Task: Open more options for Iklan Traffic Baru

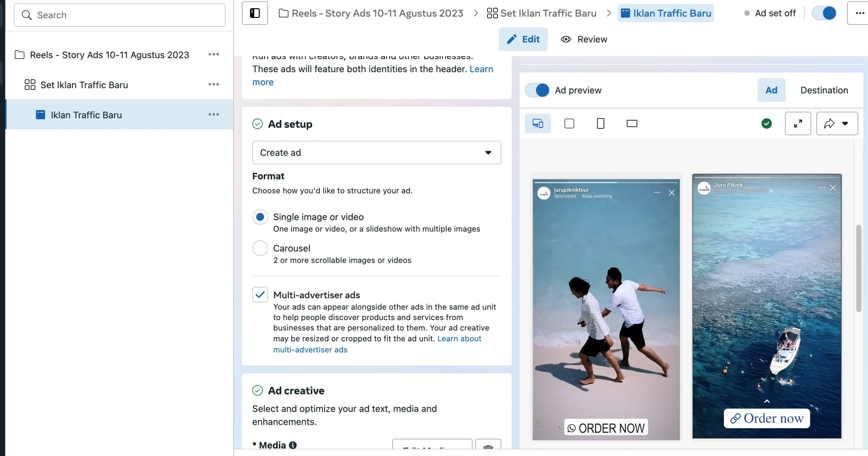Action: tap(214, 115)
